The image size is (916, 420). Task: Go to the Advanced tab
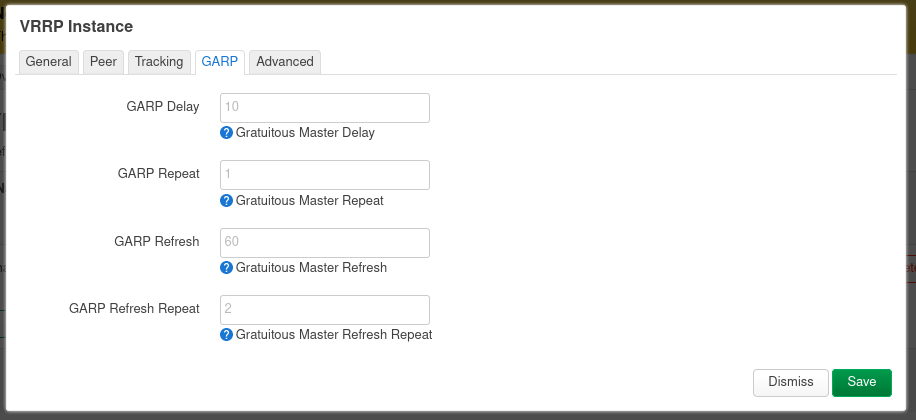pos(284,62)
